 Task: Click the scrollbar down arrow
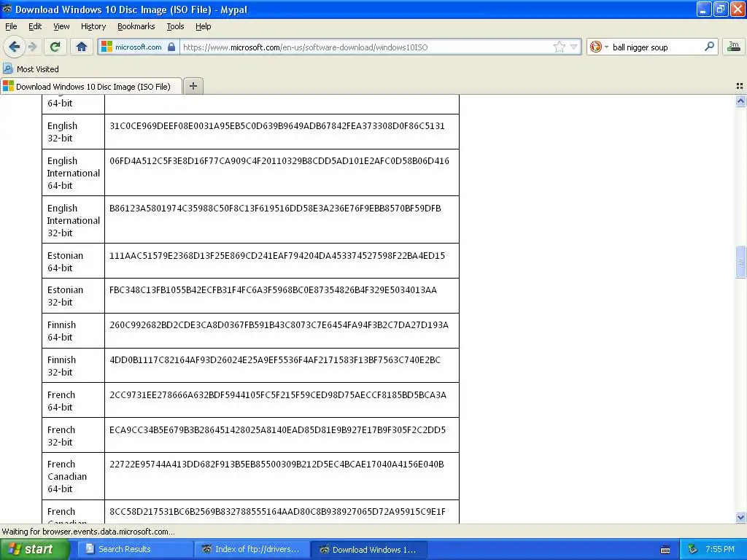click(x=740, y=517)
